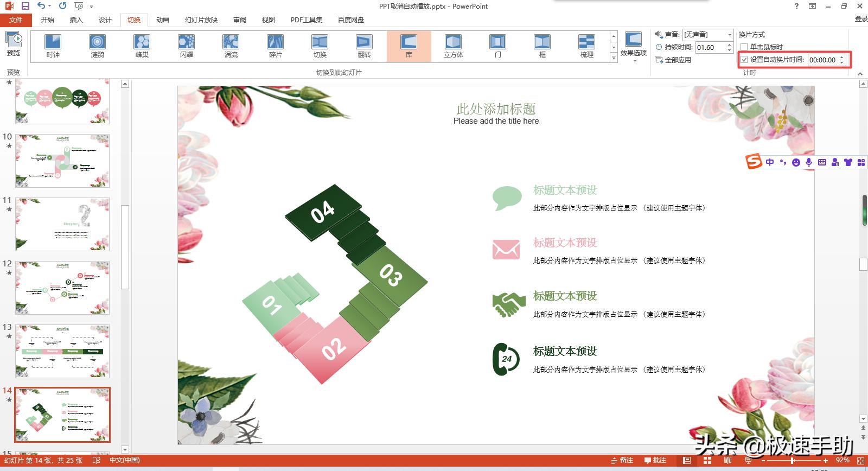The height and width of the screenshot is (471, 868).
Task: Click 全部应用 (Apply to All) button
Action: (x=673, y=60)
